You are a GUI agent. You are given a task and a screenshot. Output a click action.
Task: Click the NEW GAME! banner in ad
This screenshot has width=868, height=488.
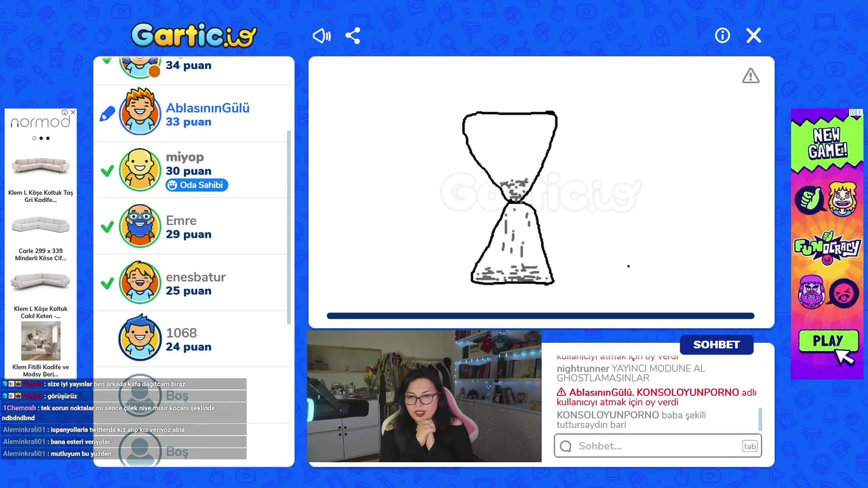827,142
